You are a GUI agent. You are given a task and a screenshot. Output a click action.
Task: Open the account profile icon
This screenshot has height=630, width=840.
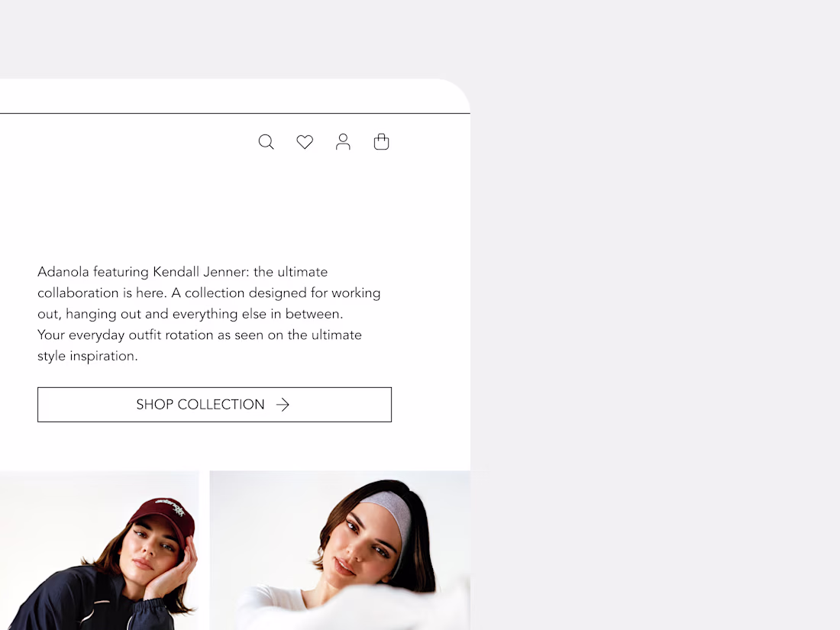(343, 142)
